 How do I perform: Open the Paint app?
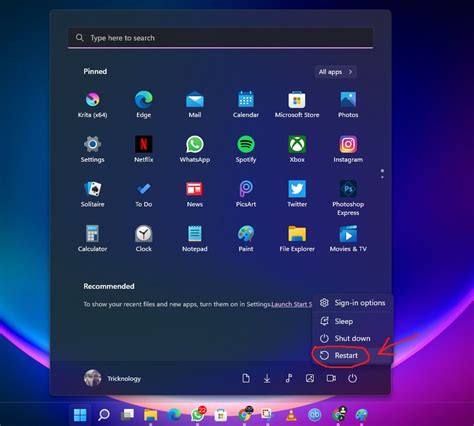[246, 239]
